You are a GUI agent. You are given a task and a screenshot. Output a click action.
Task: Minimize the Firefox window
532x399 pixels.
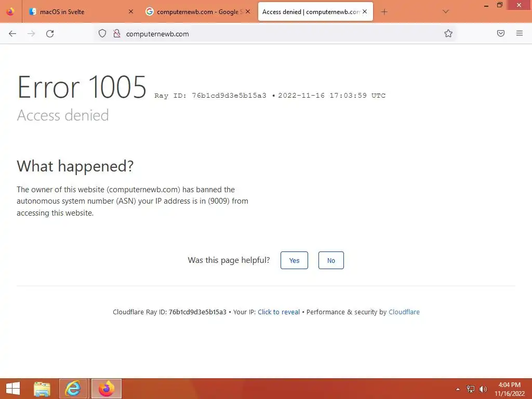click(x=486, y=5)
